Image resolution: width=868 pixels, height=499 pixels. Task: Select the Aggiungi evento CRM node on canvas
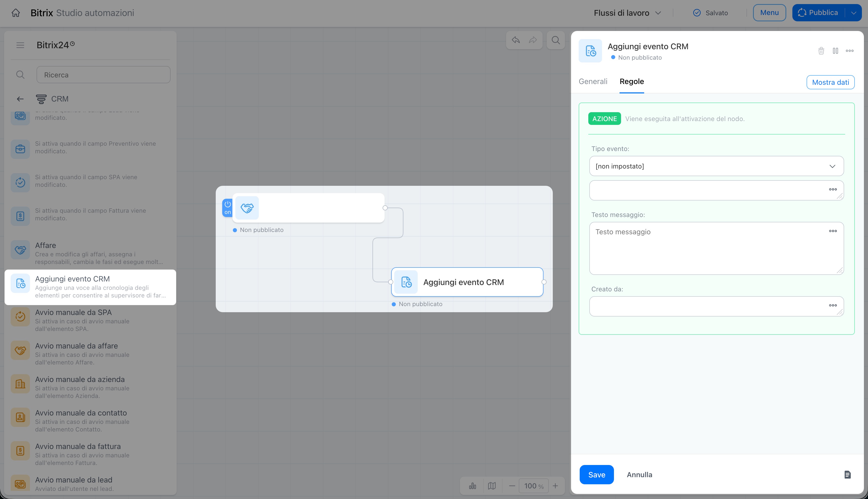[x=467, y=282]
